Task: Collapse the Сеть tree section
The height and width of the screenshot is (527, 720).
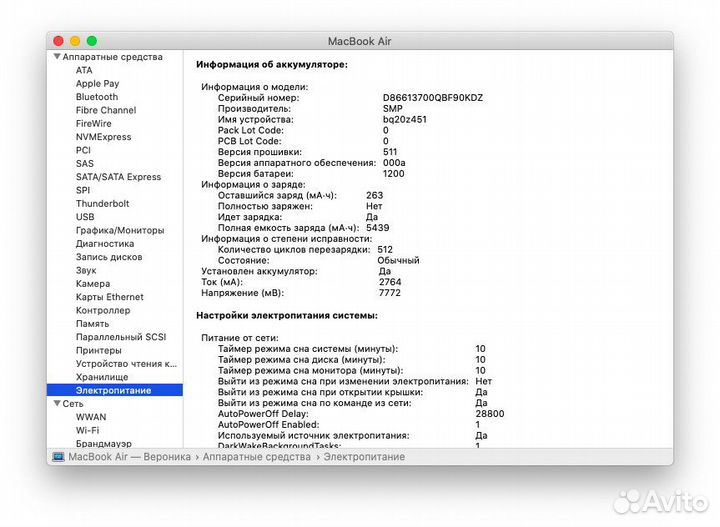Action: (x=57, y=404)
